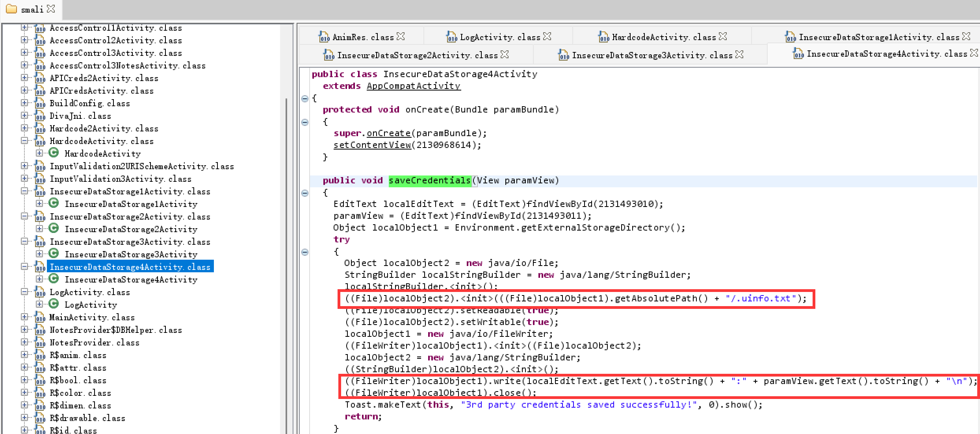
Task: Click BuildConfig.class file icon
Action: coord(40,103)
